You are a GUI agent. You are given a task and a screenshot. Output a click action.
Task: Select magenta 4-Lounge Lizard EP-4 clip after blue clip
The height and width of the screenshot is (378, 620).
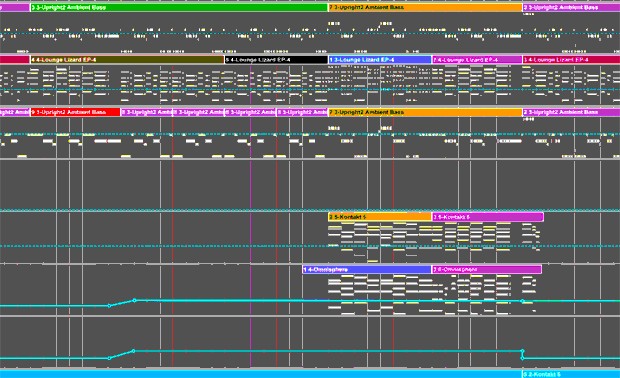(477, 60)
